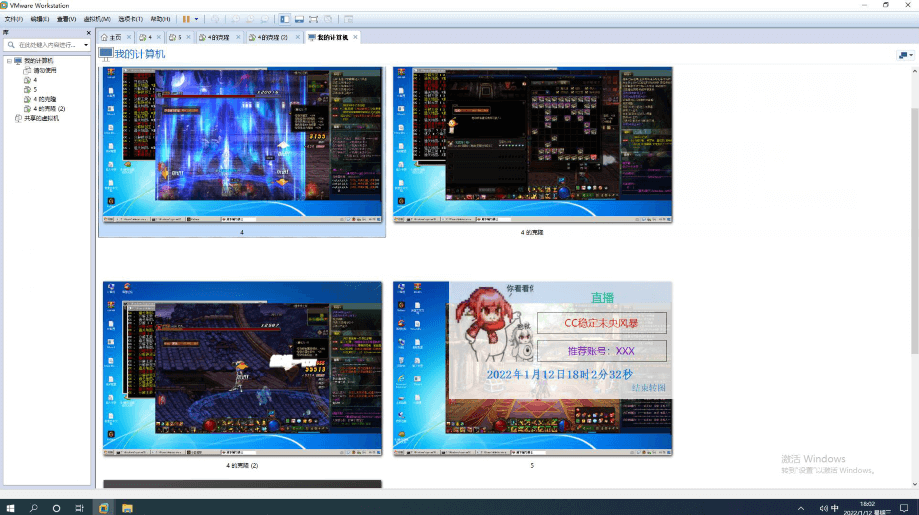
Task: Open the 帮助(H) menu
Action: [x=160, y=19]
